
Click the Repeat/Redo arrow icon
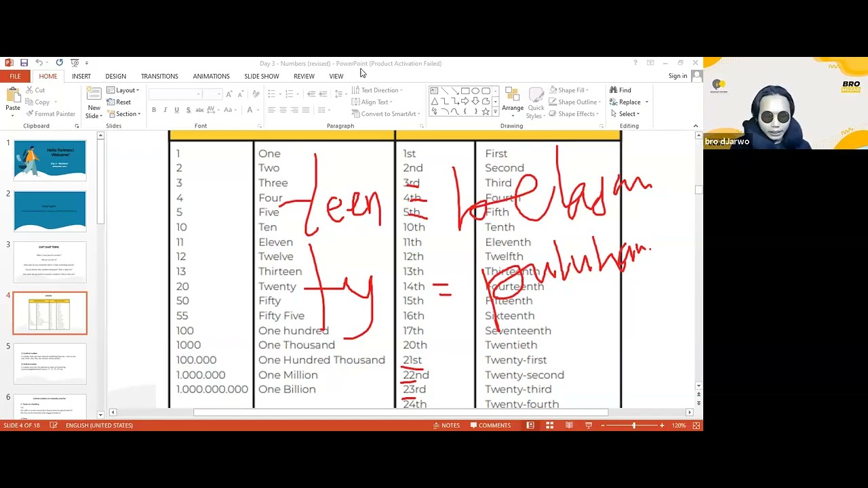click(x=59, y=63)
